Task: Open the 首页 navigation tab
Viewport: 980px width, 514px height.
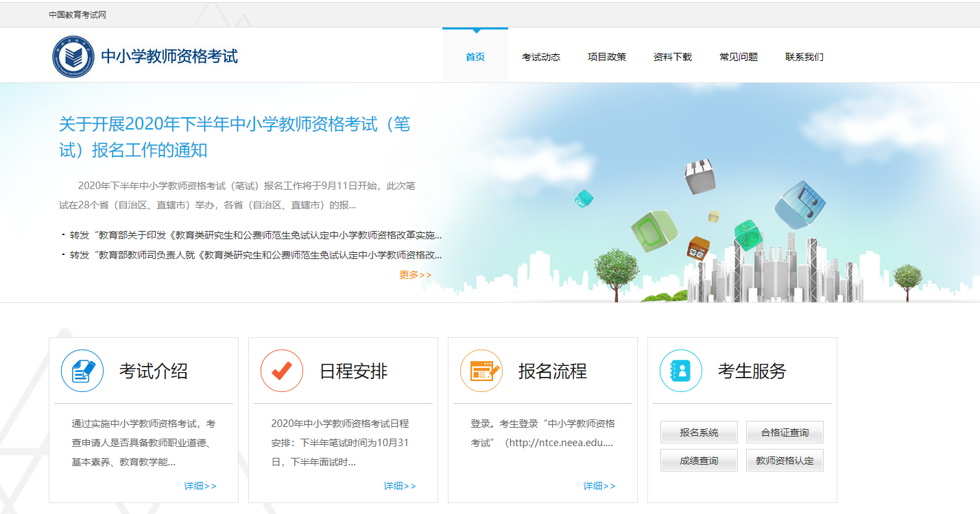Action: [475, 57]
